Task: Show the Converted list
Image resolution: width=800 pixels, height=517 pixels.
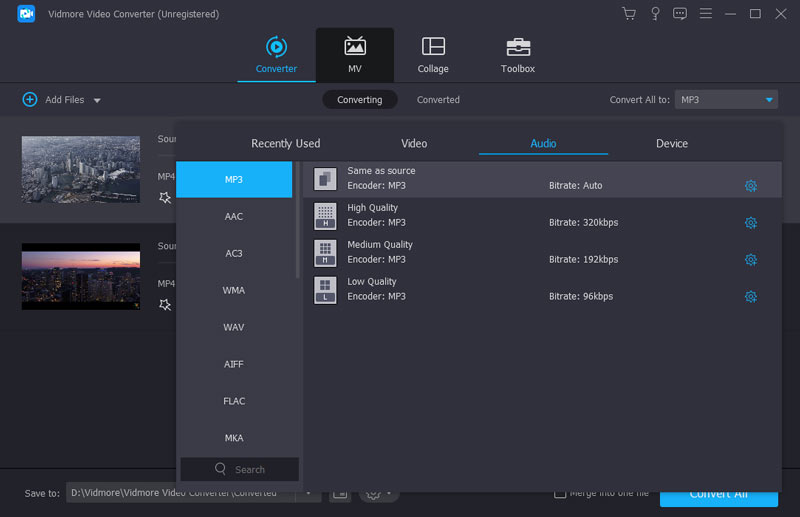Action: [x=438, y=100]
